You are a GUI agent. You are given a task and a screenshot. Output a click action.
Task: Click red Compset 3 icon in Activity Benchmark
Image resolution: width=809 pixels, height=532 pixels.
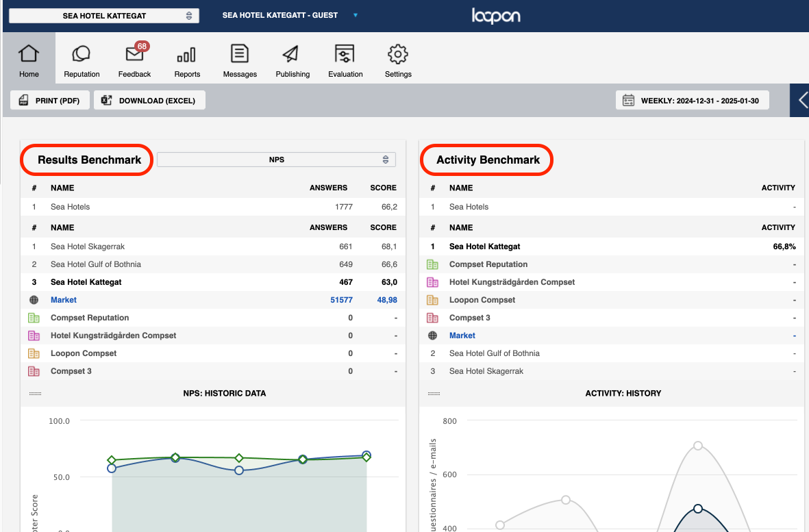[x=432, y=318]
